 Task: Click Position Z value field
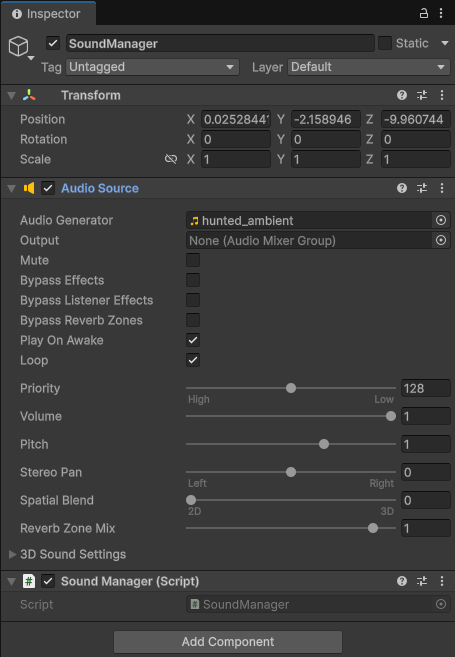[x=416, y=119]
